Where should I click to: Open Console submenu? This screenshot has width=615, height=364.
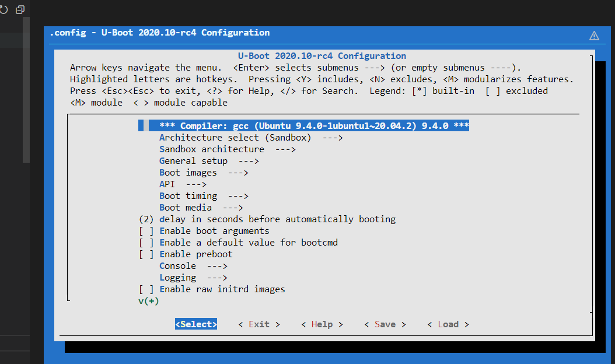(193, 266)
